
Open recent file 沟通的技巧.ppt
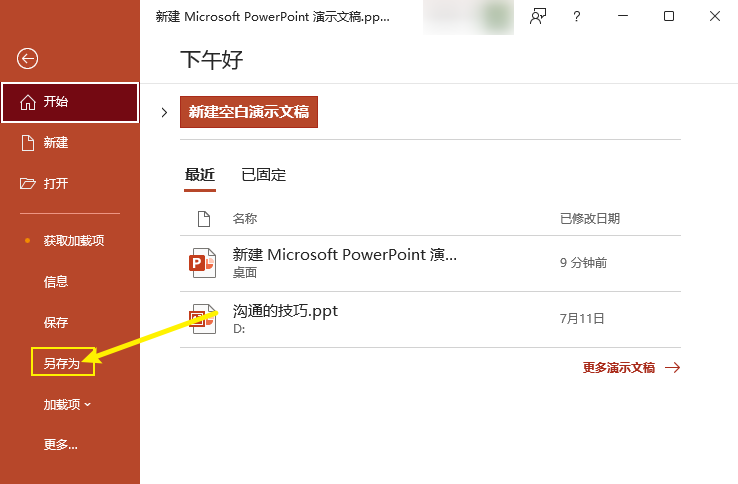click(430, 319)
